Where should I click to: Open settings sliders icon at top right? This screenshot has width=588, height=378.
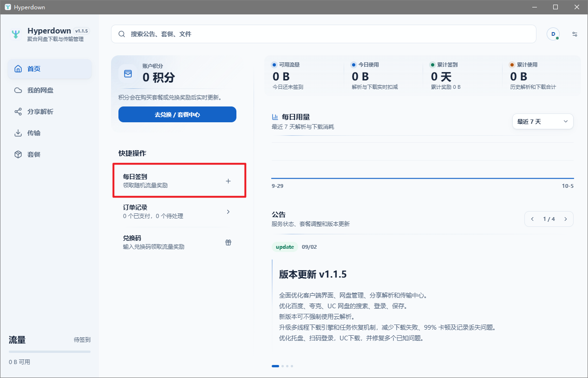(x=575, y=34)
